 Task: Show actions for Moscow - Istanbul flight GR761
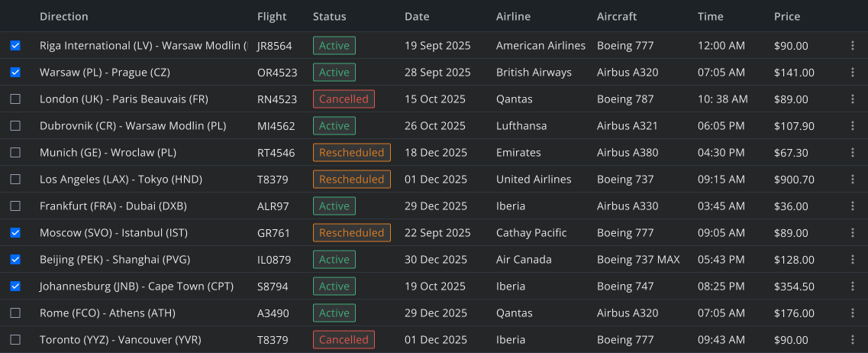coord(853,233)
